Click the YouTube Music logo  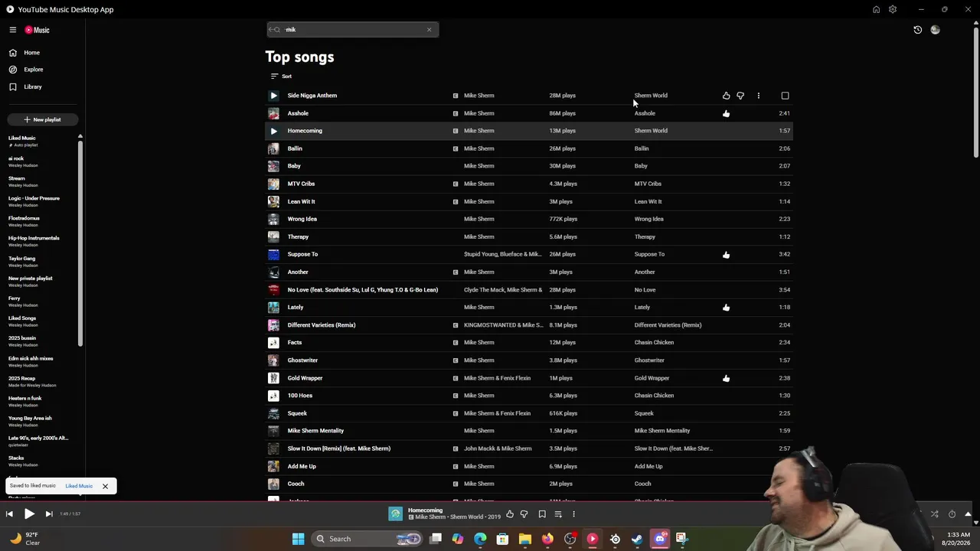(x=37, y=30)
